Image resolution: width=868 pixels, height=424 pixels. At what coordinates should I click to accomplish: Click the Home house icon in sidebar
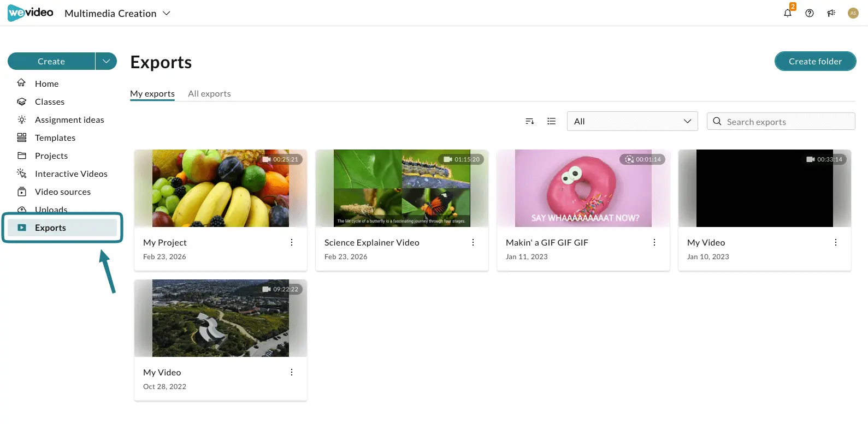22,83
